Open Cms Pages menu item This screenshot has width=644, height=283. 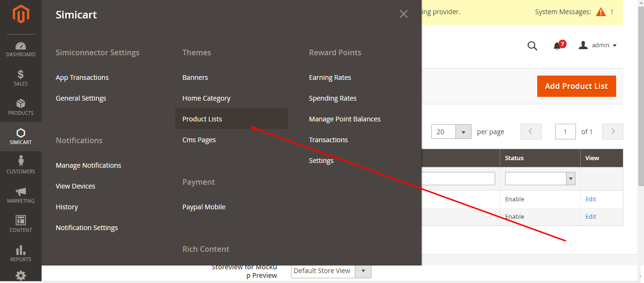(x=199, y=140)
